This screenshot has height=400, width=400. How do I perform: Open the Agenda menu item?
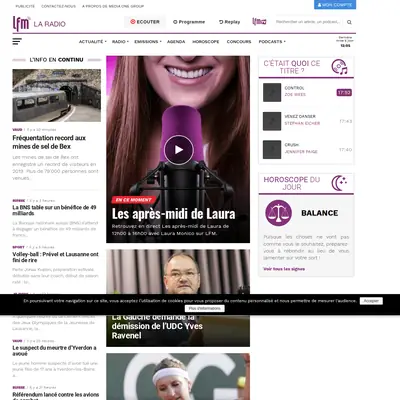click(176, 42)
